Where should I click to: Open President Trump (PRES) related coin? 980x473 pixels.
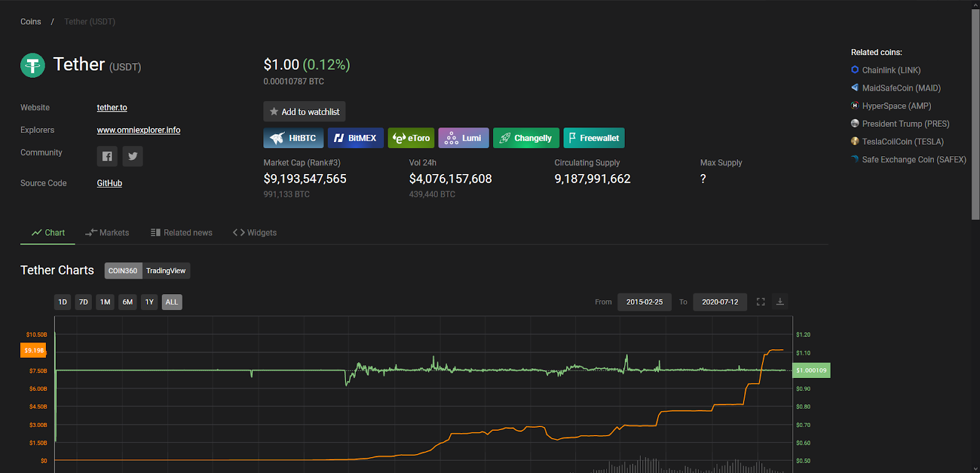tap(906, 123)
